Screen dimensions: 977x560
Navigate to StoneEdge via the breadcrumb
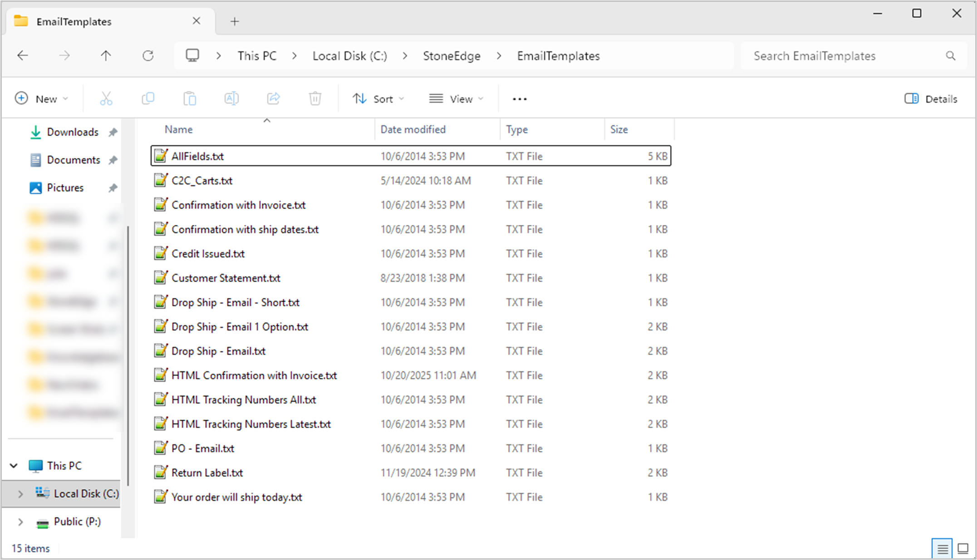point(452,55)
